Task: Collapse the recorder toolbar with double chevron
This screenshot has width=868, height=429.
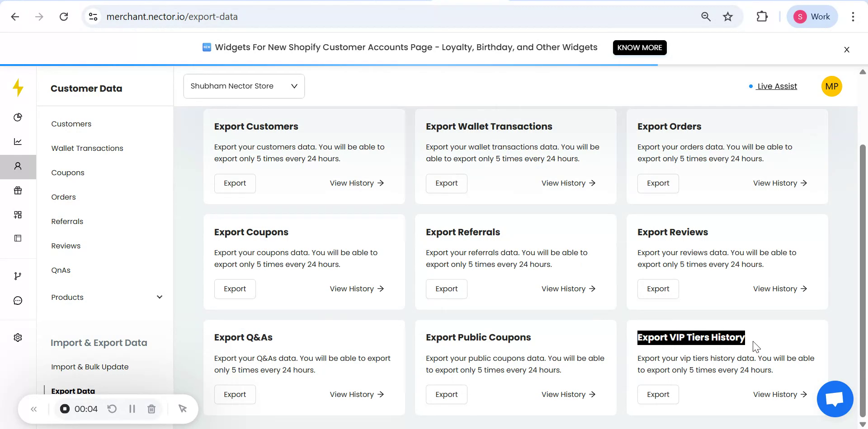Action: [34, 409]
